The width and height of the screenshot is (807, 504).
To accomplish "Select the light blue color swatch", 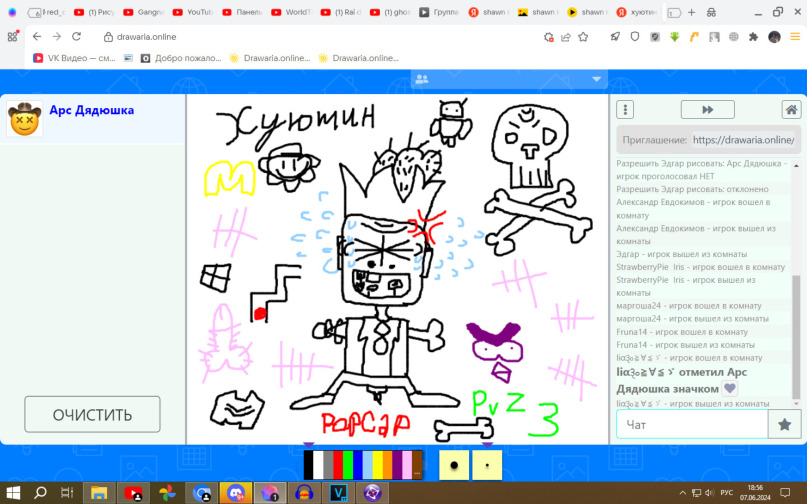I will point(368,465).
